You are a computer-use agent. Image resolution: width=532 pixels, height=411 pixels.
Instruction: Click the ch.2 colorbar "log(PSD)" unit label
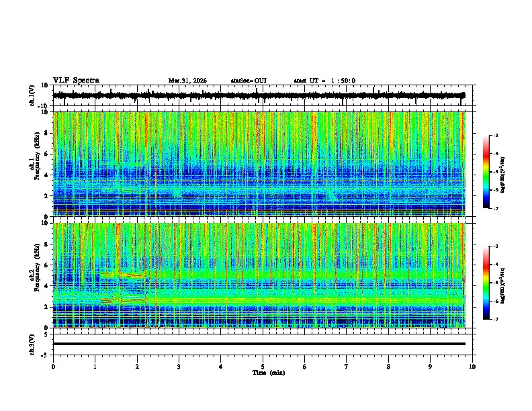(x=503, y=285)
